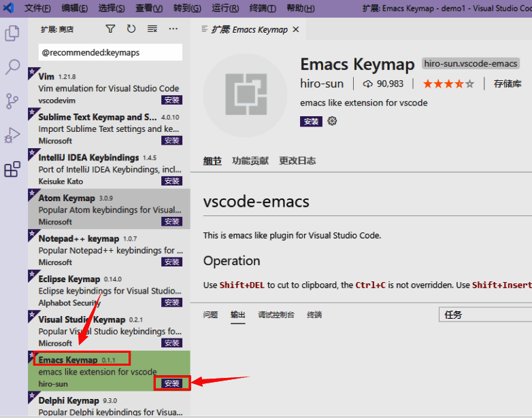
Task: Install the Vim extension
Action: click(x=171, y=100)
